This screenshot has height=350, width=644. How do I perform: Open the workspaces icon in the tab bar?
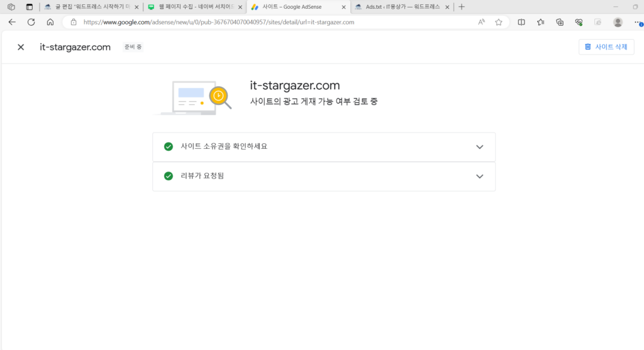tap(11, 7)
